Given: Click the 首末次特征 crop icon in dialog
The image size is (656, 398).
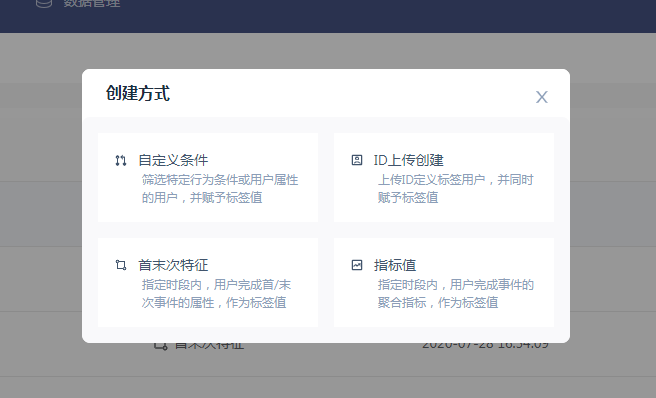Looking at the screenshot, I should pos(121,265).
